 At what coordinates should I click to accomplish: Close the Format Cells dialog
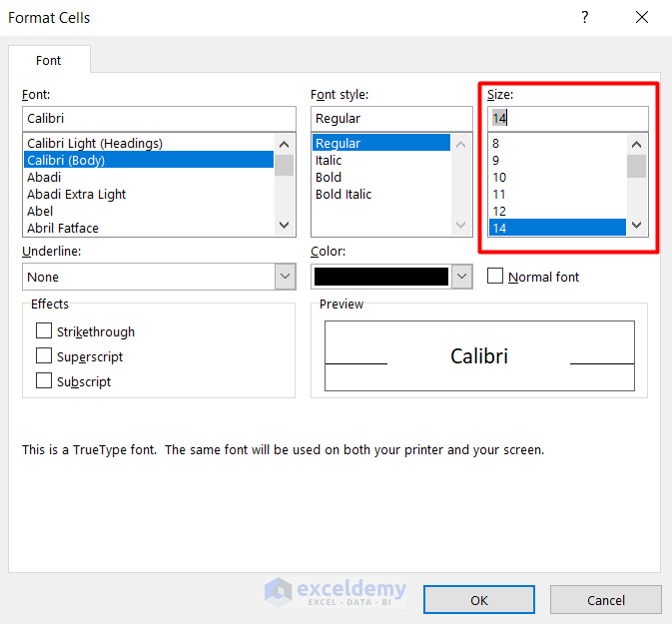(x=641, y=18)
